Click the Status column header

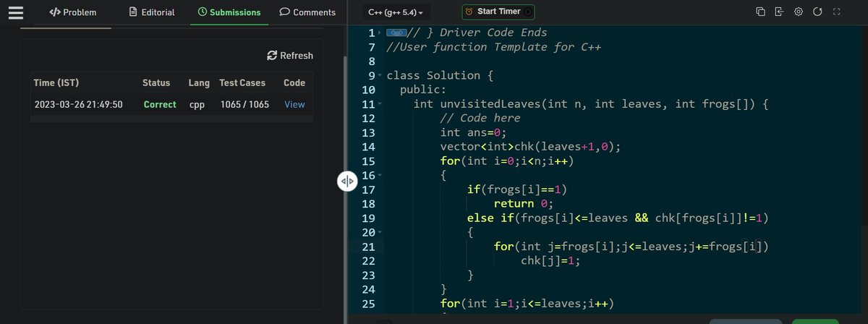coord(156,83)
